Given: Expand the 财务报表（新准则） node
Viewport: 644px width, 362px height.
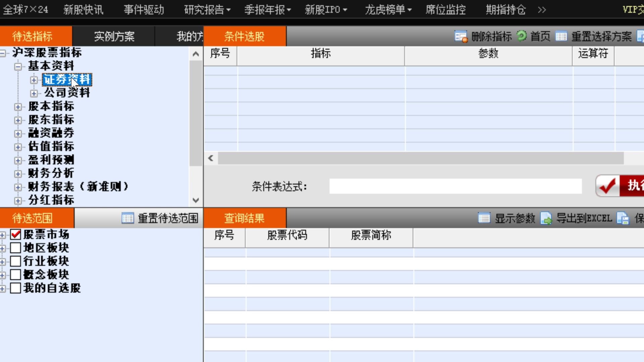Looking at the screenshot, I should click(x=18, y=187).
